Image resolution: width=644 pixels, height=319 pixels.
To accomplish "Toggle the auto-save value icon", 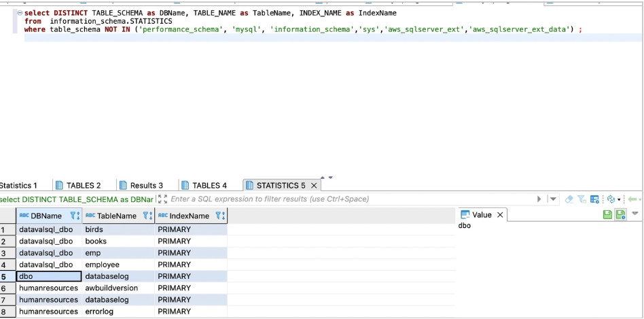I will (x=620, y=214).
